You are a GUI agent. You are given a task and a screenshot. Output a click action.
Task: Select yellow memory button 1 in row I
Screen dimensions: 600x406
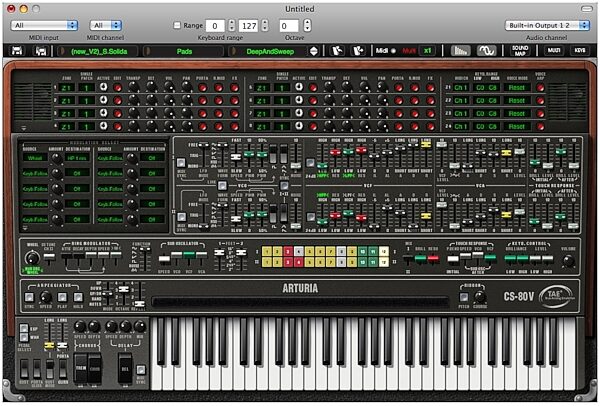(267, 251)
